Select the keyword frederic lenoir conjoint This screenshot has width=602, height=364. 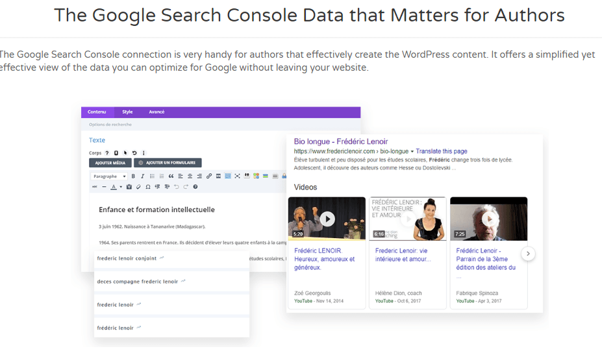pyautogui.click(x=127, y=258)
